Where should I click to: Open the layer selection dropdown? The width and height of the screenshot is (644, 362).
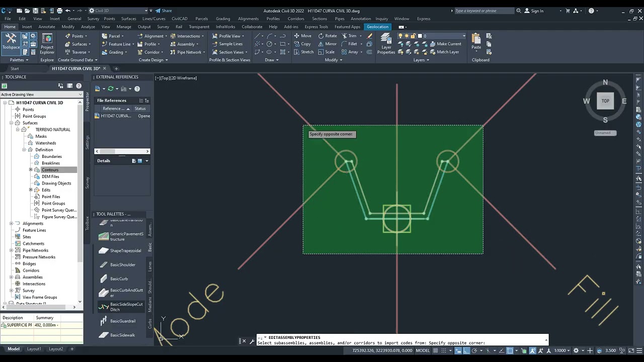[x=463, y=36]
